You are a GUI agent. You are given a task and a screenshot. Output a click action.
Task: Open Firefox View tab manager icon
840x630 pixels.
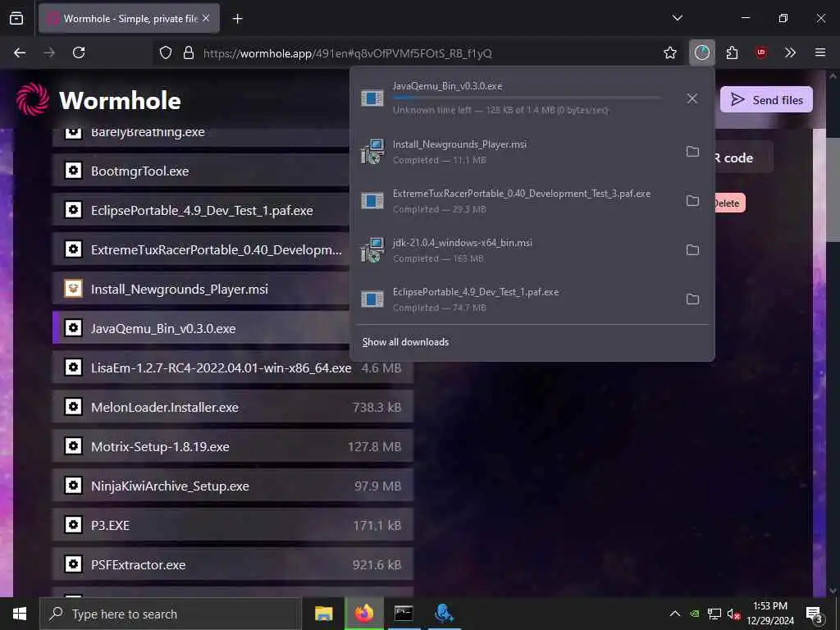[16, 18]
